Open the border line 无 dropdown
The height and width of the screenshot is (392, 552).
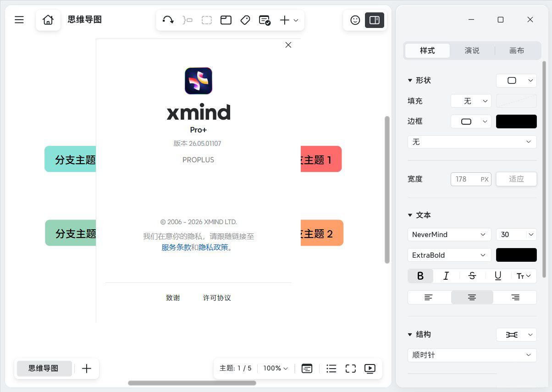pos(472,142)
